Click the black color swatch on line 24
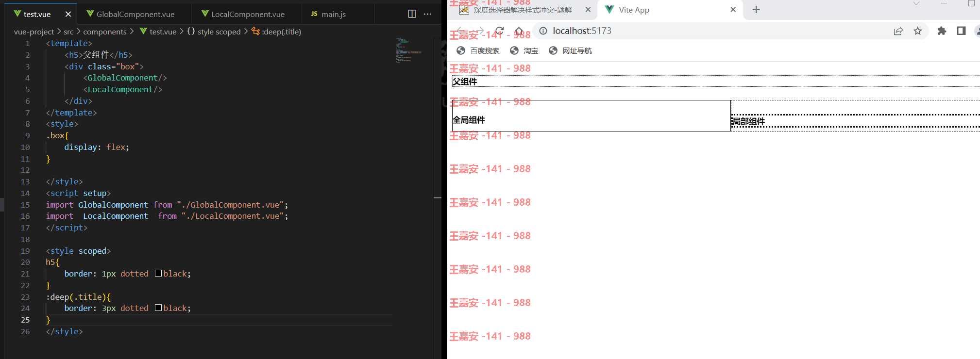 (158, 308)
